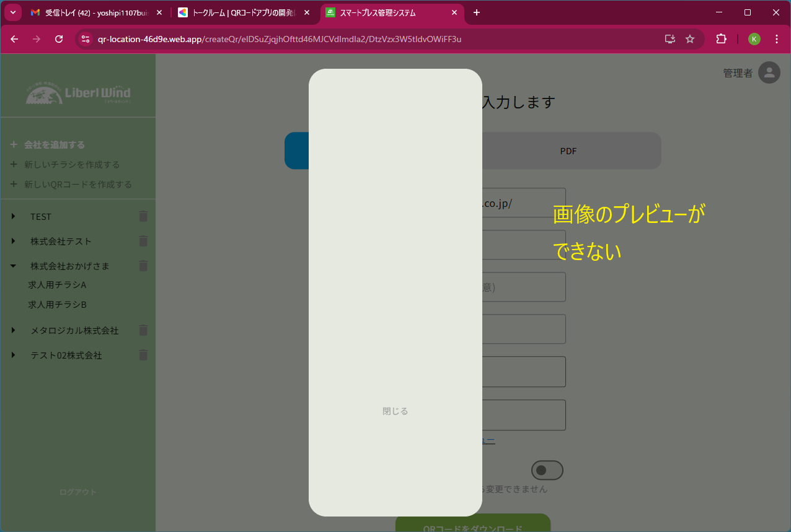Open the Chrome extensions menu
Screen dimensions: 791x532
point(721,39)
